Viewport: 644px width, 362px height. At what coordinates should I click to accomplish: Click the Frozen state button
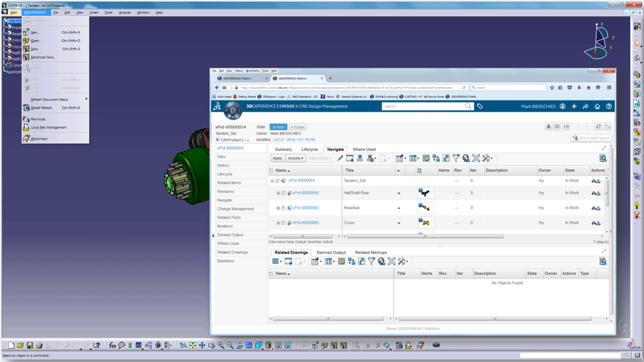click(298, 127)
